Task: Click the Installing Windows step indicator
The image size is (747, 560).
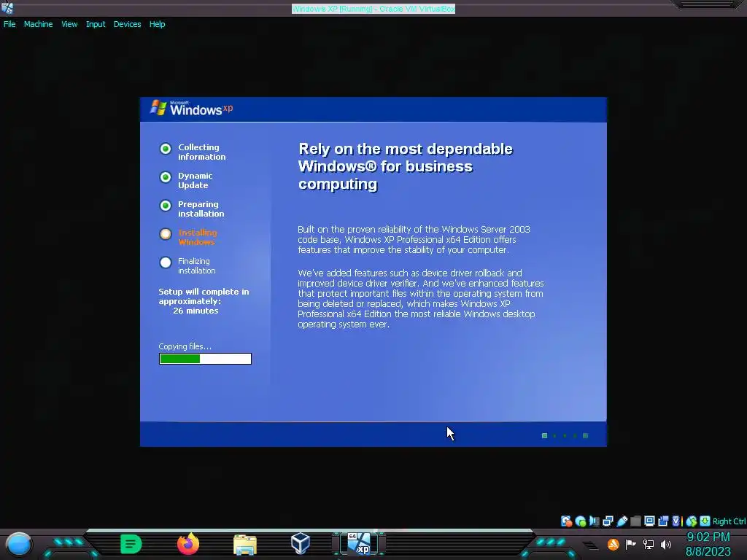Action: click(166, 234)
